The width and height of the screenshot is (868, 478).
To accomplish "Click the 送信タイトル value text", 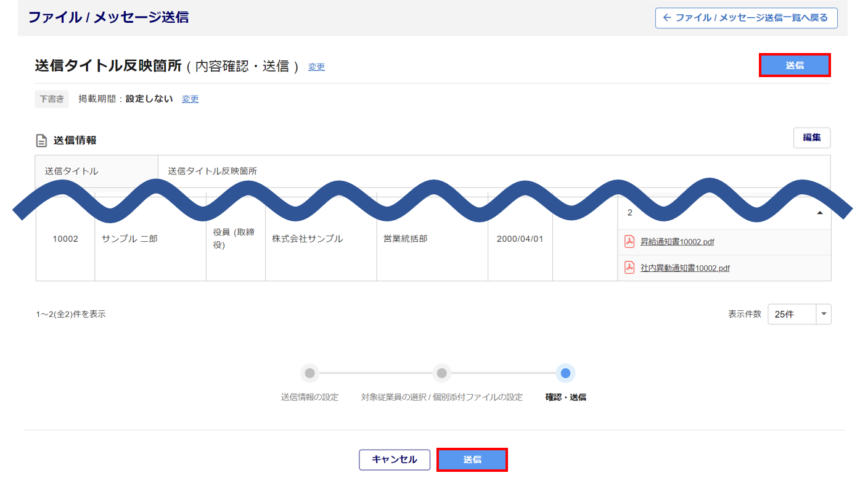I will 212,171.
